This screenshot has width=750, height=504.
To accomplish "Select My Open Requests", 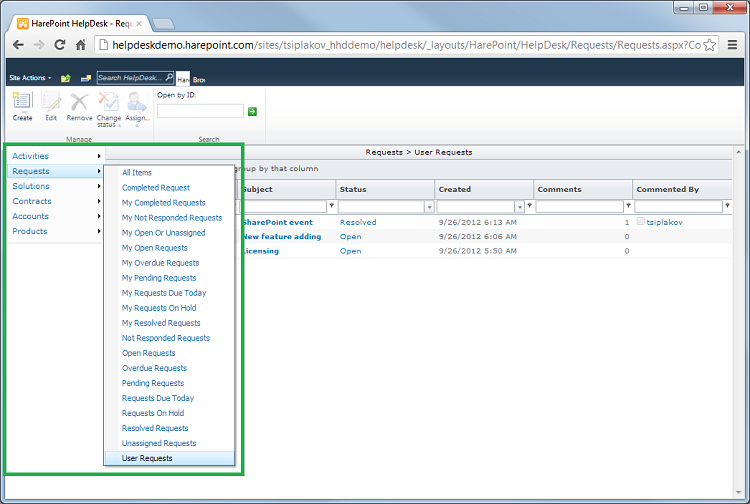I will tap(154, 248).
